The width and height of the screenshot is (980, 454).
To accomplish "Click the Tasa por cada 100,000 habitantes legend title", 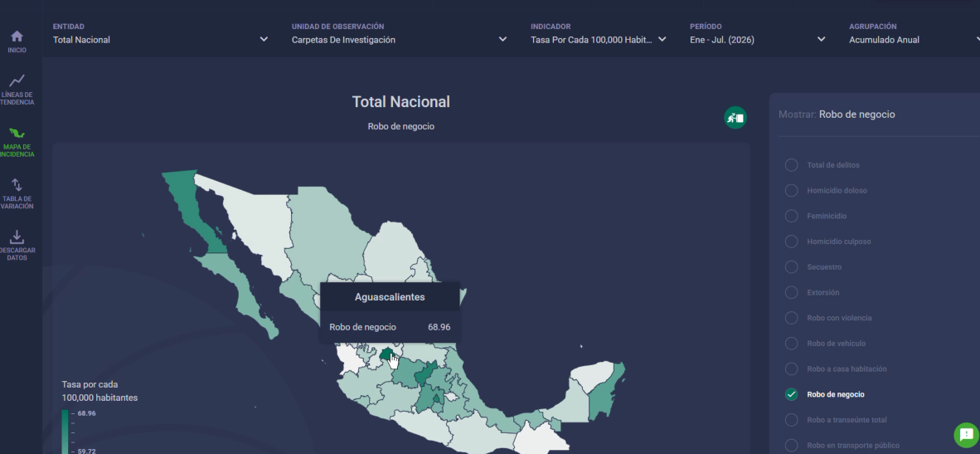I will [100, 391].
